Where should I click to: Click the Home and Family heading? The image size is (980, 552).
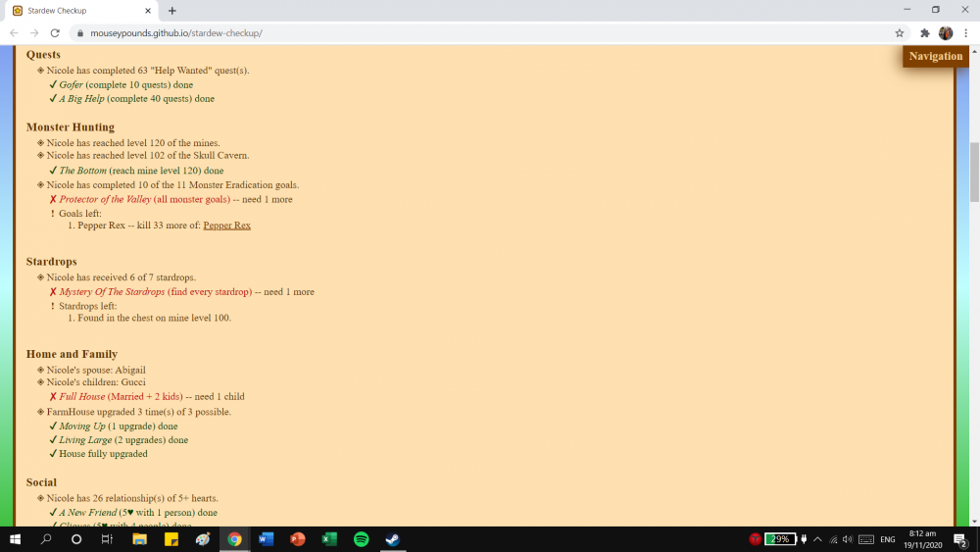[x=72, y=354]
